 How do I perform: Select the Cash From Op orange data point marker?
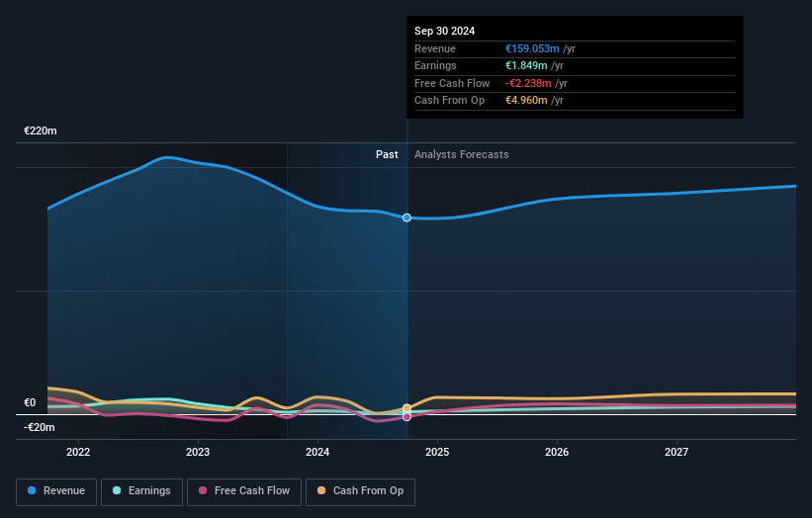(x=407, y=408)
